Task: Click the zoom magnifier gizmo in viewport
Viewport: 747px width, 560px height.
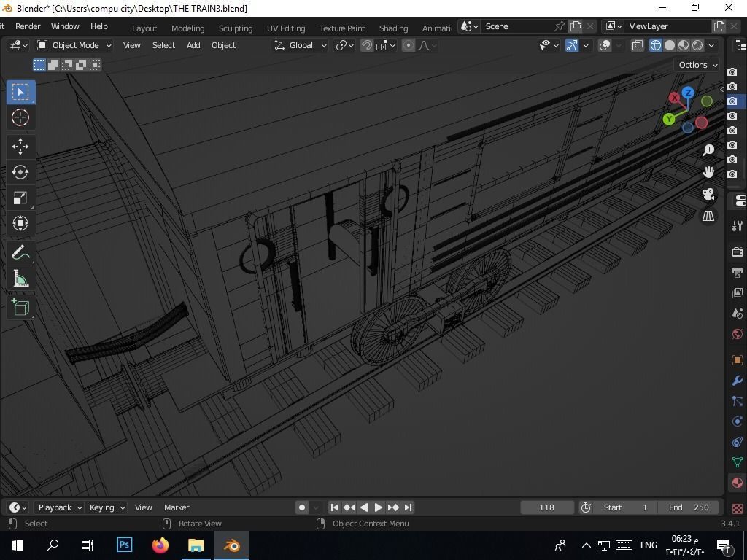Action: [x=708, y=150]
